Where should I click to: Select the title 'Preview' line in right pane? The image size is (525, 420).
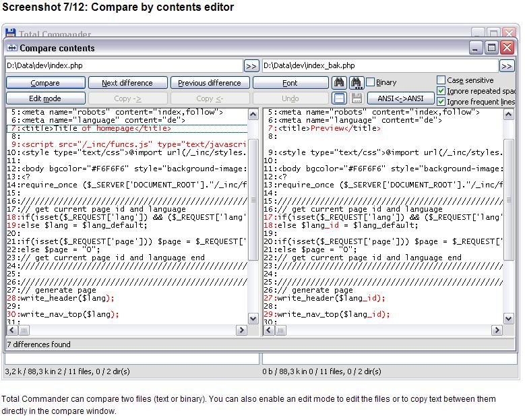point(383,128)
